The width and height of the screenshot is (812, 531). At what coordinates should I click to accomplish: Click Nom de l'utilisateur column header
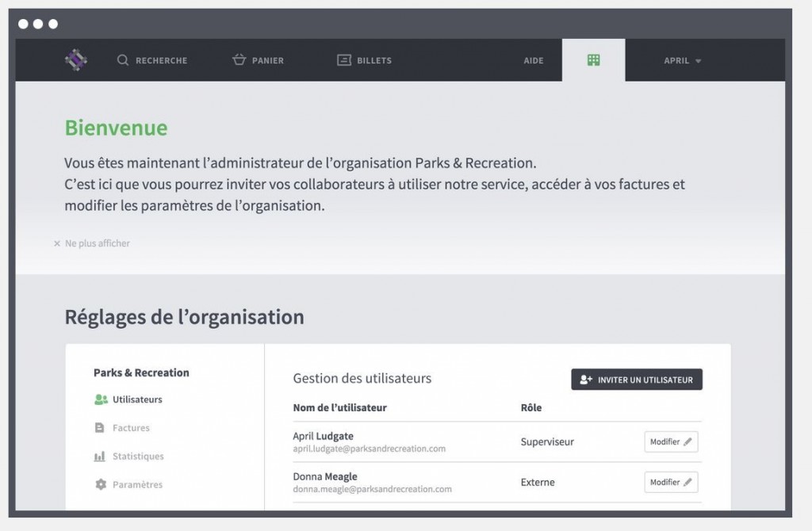pyautogui.click(x=339, y=408)
